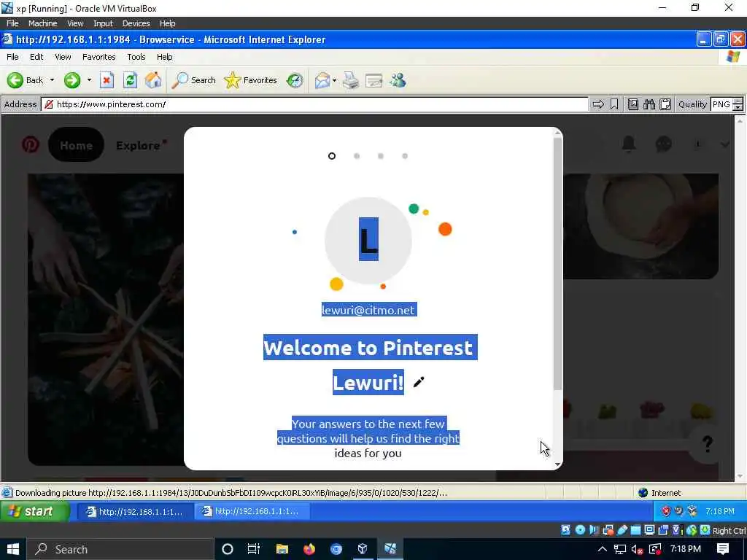This screenshot has width=747, height=560.
Task: Click the L profile avatar circle
Action: (x=368, y=240)
